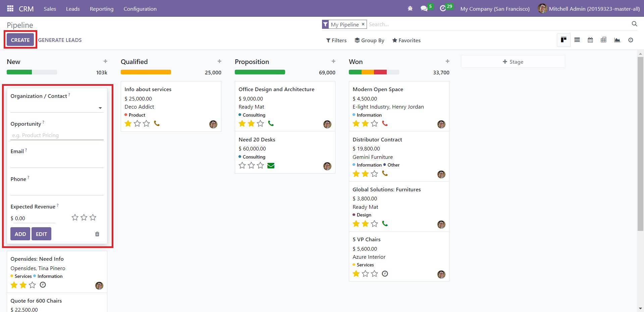Click salesperson avatar on Info about services
The image size is (644, 312).
click(213, 124)
